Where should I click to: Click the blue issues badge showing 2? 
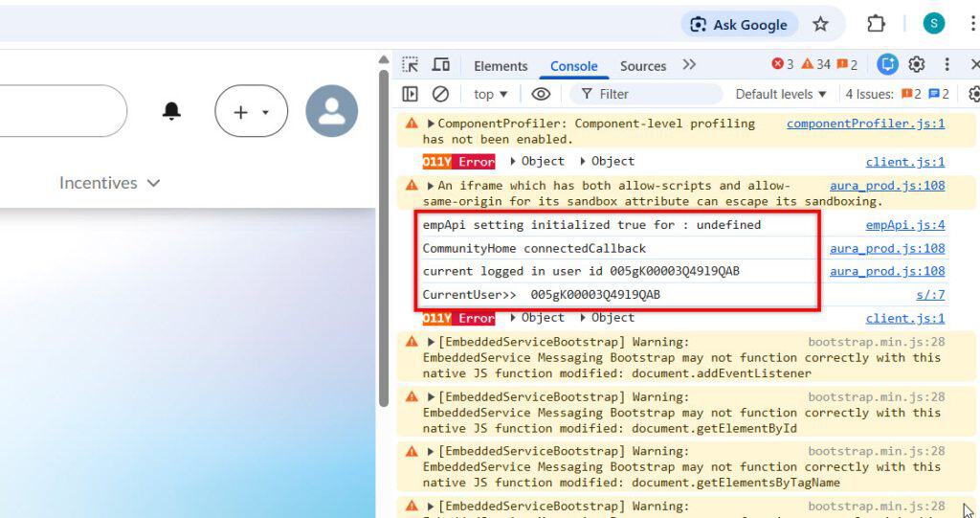(939, 94)
